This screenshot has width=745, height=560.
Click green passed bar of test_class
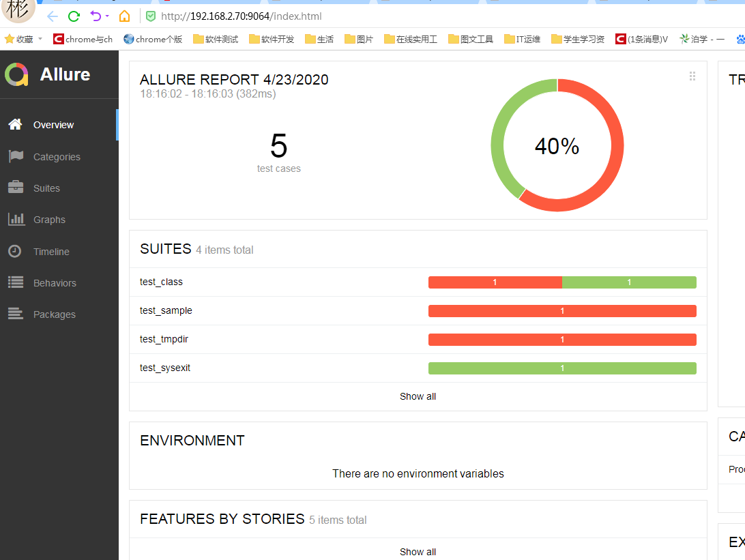(x=629, y=282)
